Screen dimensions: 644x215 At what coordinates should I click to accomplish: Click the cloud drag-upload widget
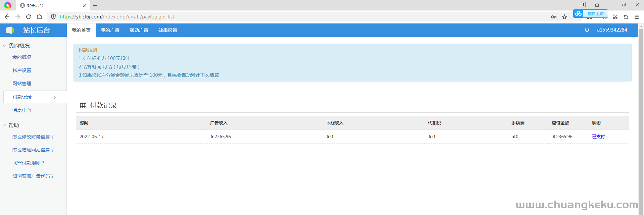coord(591,13)
